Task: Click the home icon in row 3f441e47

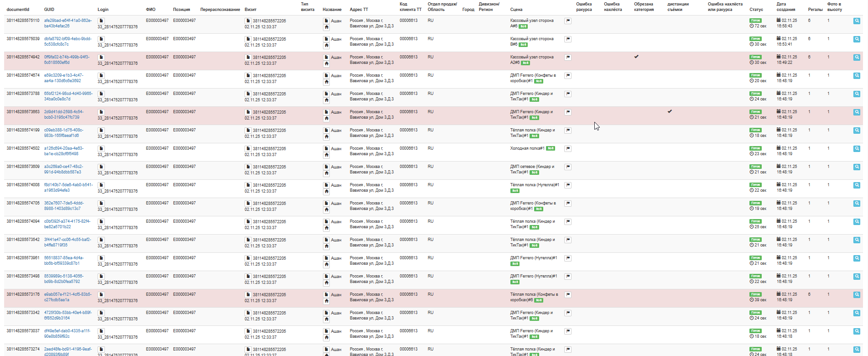Action: 326,246
